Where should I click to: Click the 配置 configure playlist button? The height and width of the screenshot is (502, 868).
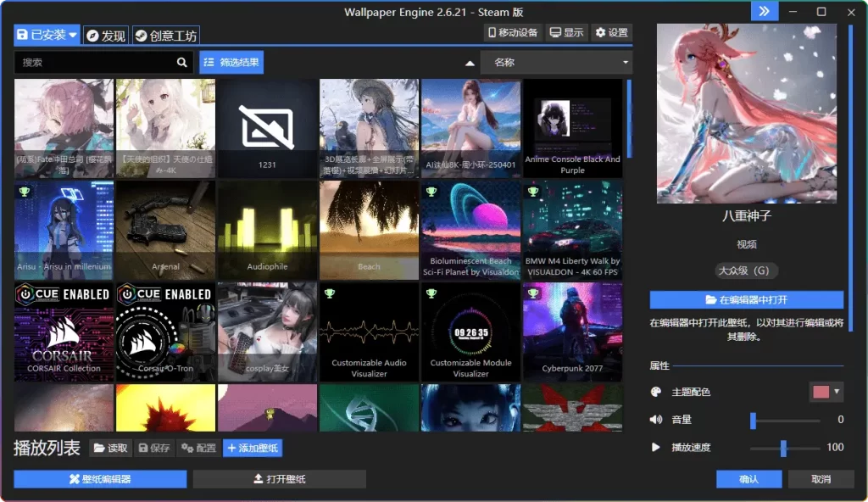(198, 448)
